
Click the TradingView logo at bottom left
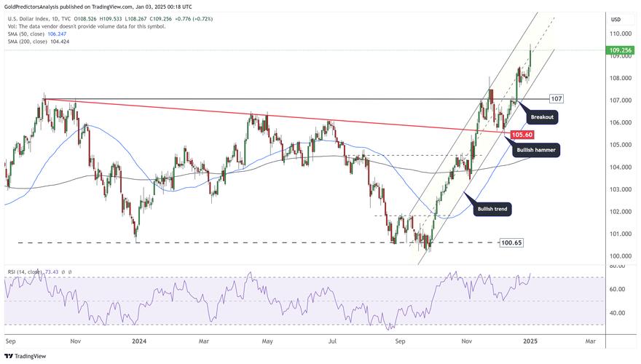(25, 356)
